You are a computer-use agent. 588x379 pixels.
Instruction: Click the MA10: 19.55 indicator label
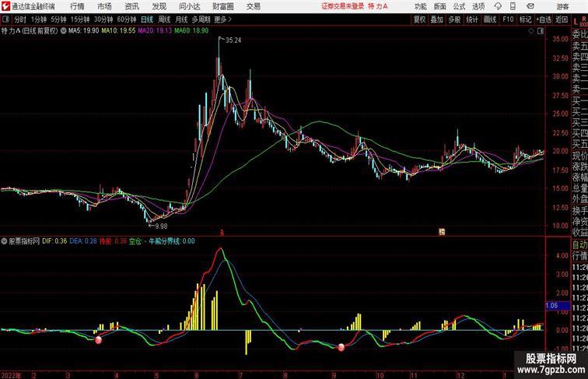click(x=118, y=31)
